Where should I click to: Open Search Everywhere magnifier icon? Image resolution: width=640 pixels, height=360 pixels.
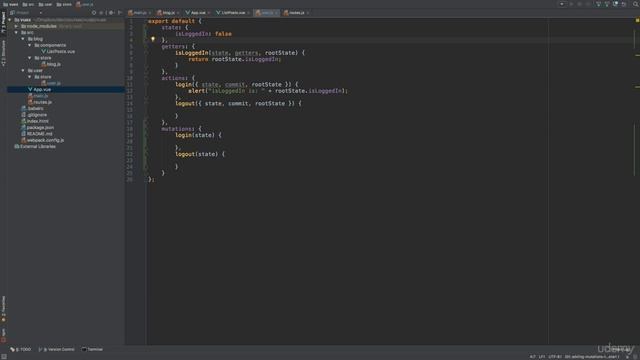636,4
